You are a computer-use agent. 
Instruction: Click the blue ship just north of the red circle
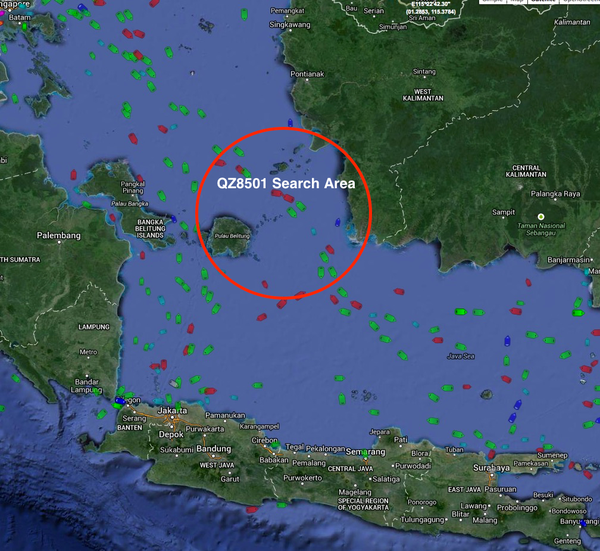(x=290, y=123)
